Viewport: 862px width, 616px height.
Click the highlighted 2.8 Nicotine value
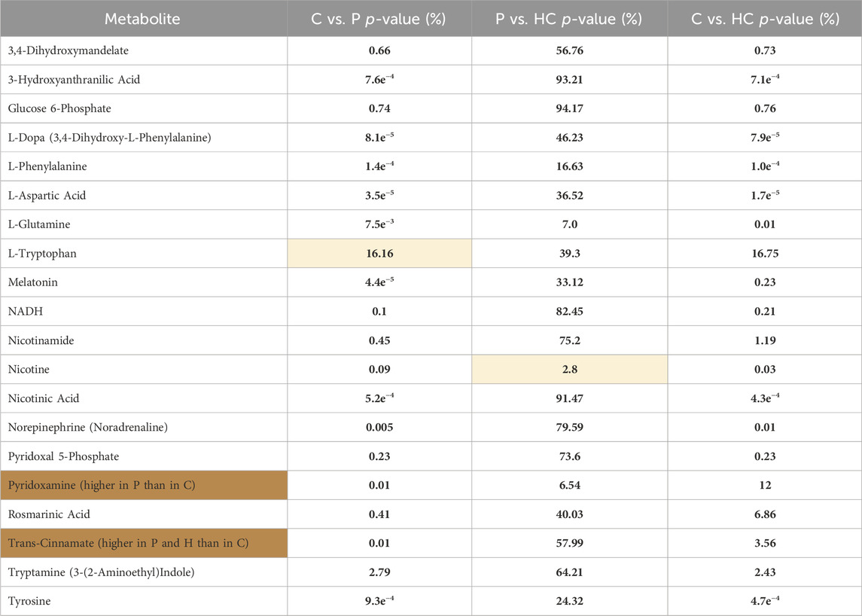[x=570, y=369]
